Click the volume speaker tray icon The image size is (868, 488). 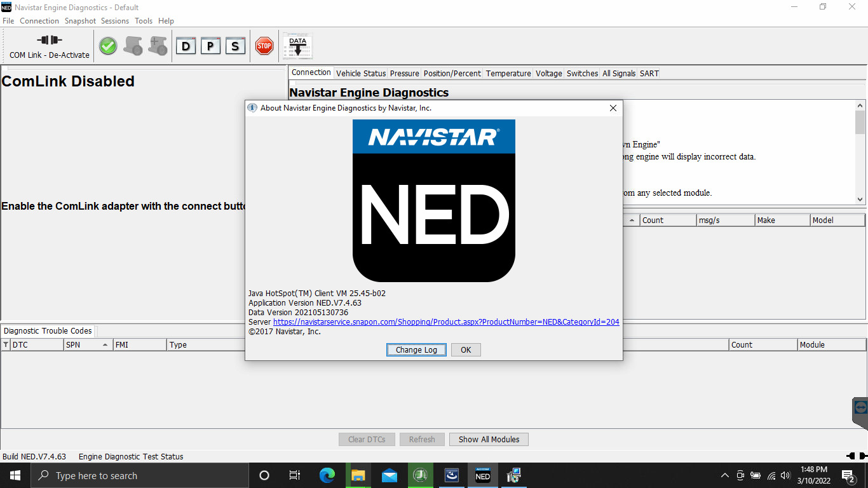point(785,475)
